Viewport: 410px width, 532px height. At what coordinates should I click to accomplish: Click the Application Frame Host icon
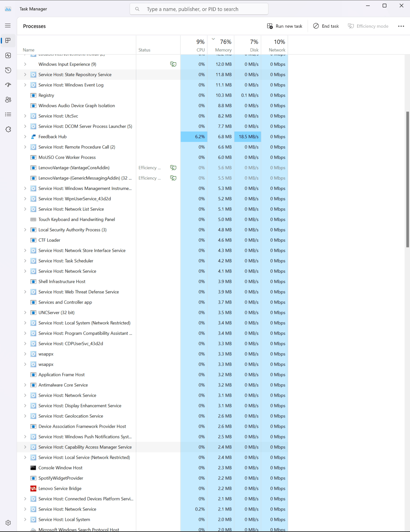33,375
